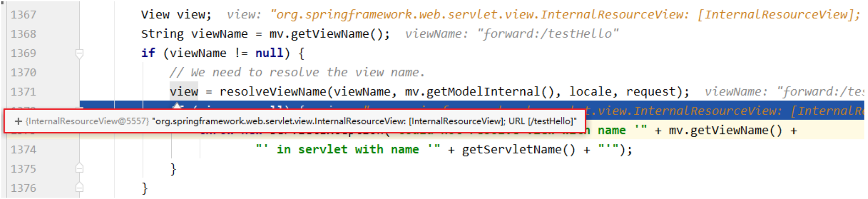868x199 pixels.
Task: Click the fold end marker on line 1376
Action: 79,188
